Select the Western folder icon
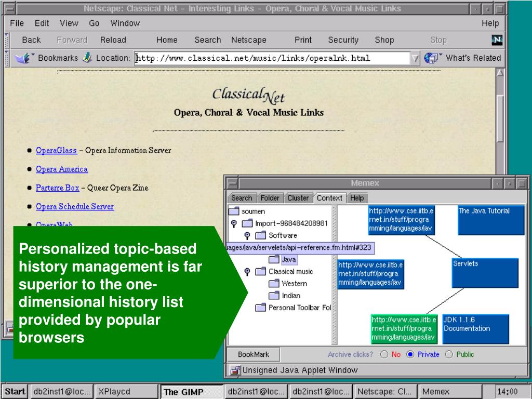Image resolution: width=532 pixels, height=399 pixels. click(274, 284)
